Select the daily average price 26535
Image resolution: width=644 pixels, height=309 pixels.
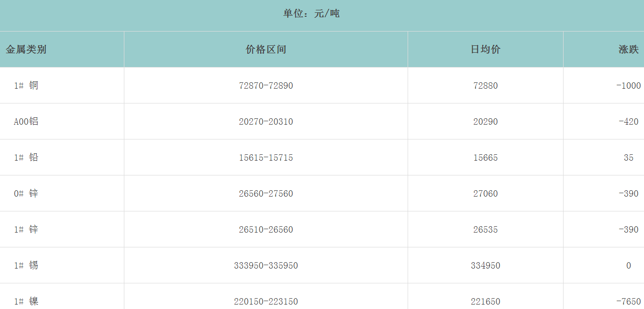coord(485,230)
